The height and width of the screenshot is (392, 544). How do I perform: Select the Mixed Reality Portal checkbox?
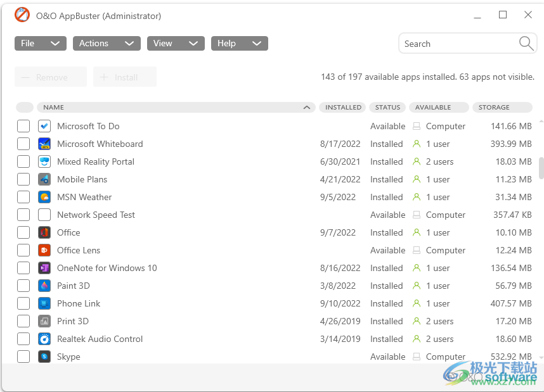[23, 161]
